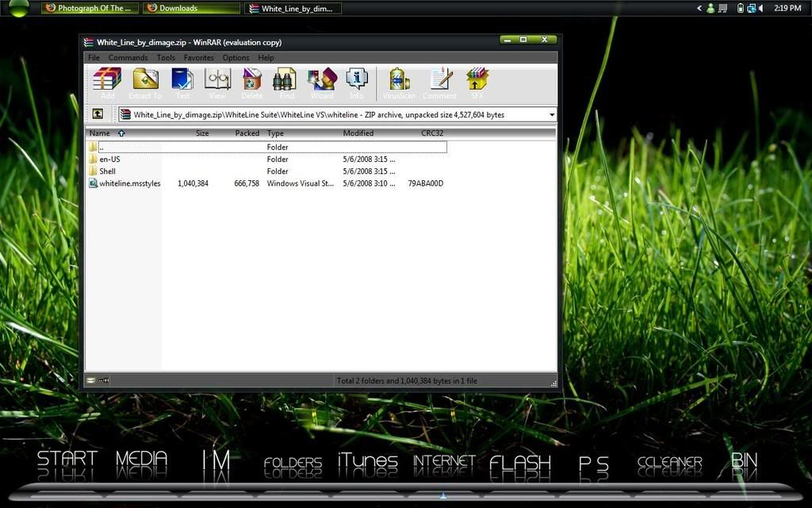Image resolution: width=812 pixels, height=508 pixels.
Task: Click the green messenger buddy tray icon
Action: [x=710, y=8]
